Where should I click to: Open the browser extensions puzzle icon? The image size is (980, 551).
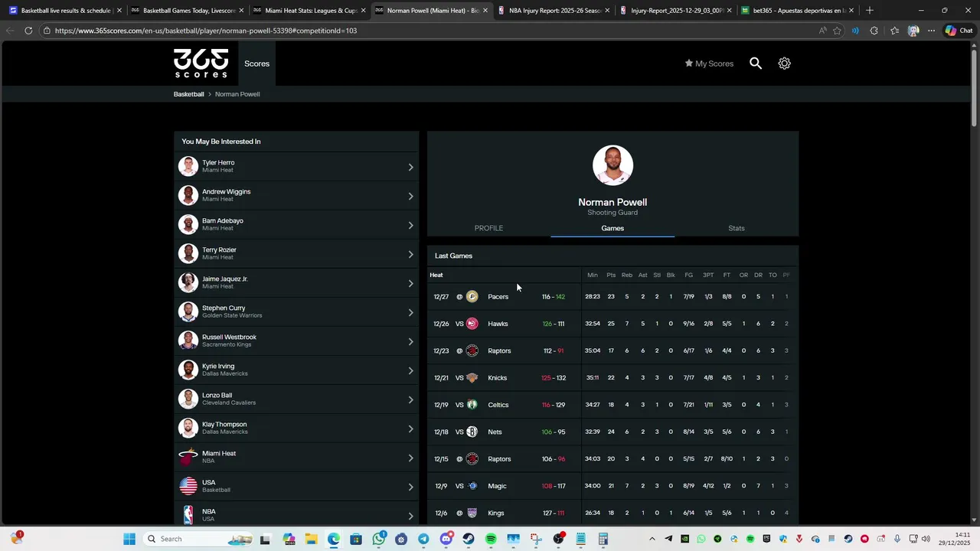coord(874,31)
